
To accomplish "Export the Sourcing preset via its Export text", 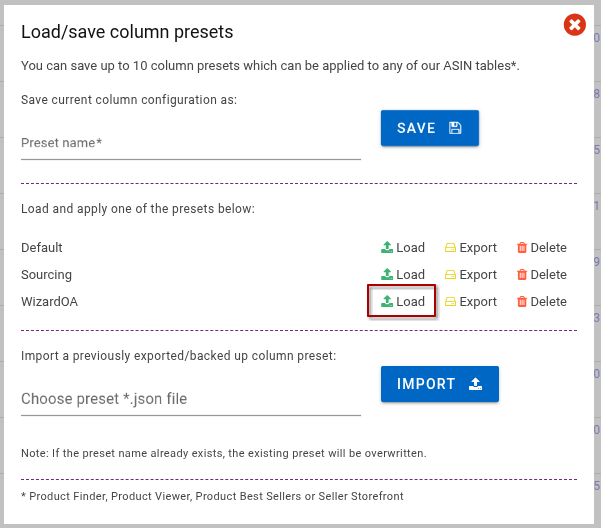I will [478, 275].
